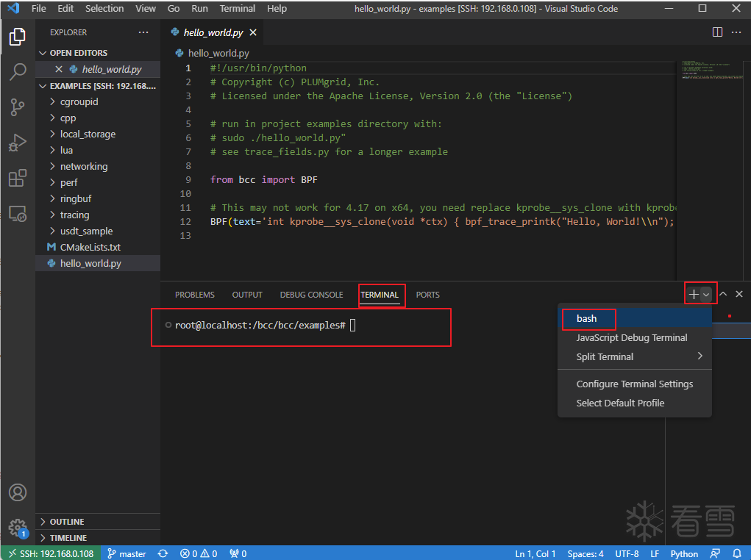The width and height of the screenshot is (751, 560).
Task: Expand the OUTLINE section
Action: 66,522
